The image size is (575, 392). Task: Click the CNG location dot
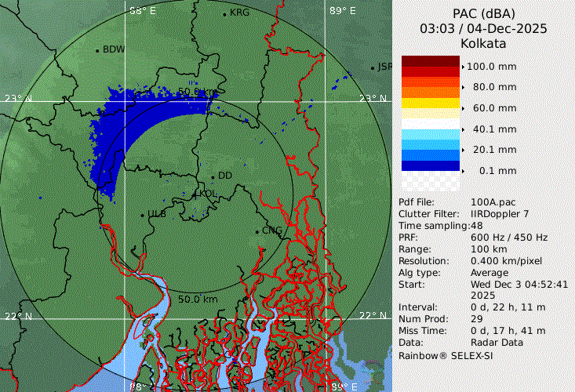coord(257,231)
